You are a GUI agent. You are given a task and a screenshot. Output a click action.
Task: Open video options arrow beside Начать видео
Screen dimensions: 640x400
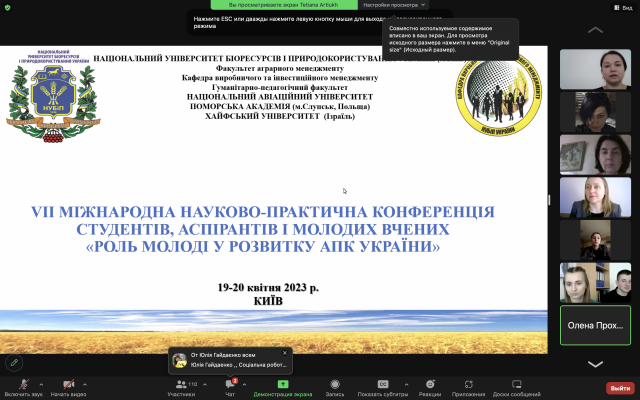[84, 384]
